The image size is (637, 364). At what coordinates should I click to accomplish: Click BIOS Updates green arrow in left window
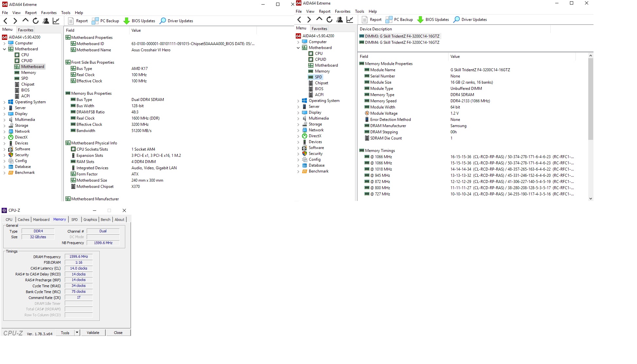(x=127, y=21)
